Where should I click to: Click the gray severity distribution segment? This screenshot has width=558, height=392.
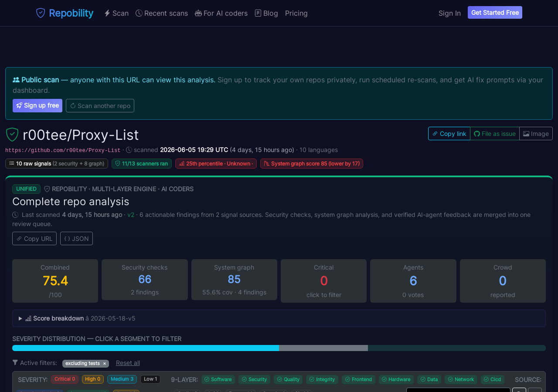(x=323, y=348)
